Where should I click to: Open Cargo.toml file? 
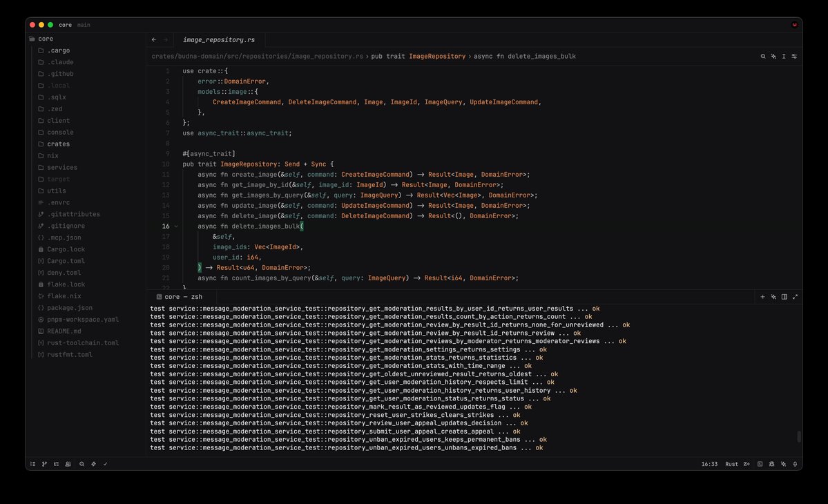[66, 261]
